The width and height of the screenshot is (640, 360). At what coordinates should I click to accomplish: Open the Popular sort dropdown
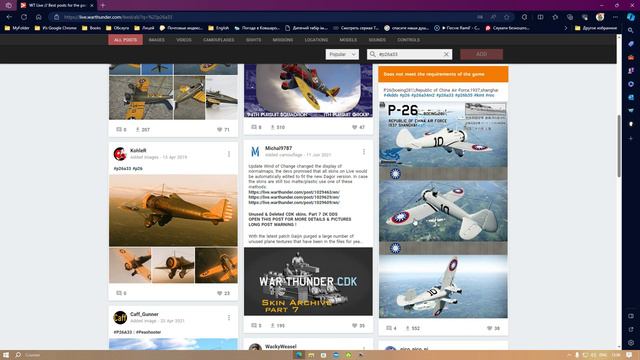(342, 54)
